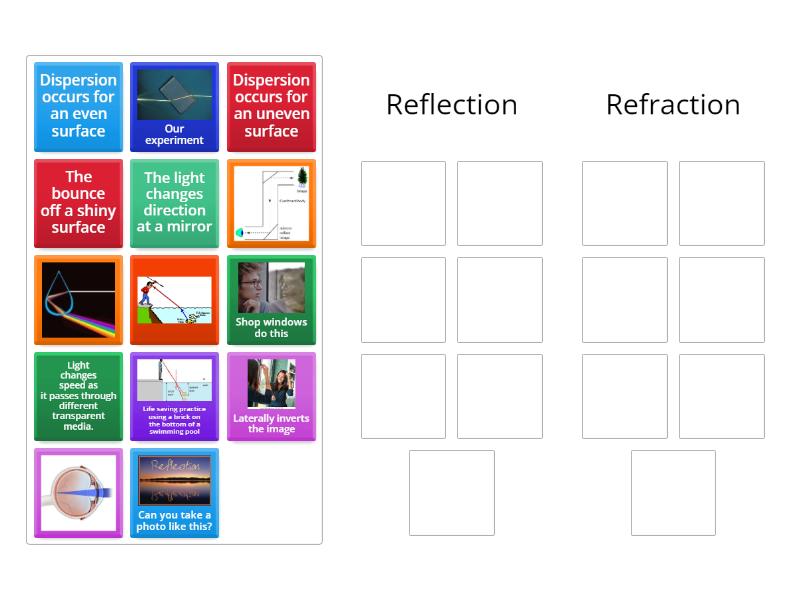Choose the swimming pool brick diagram card
This screenshot has width=800, height=600.
pos(174,396)
